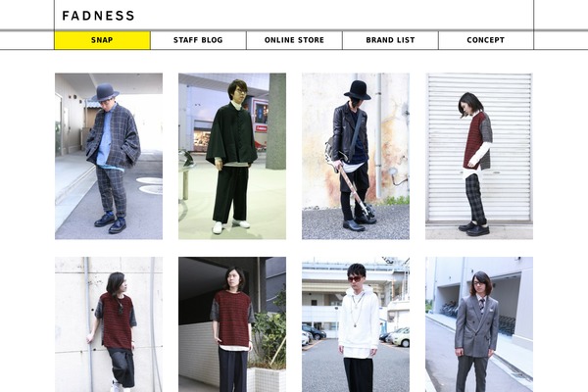Screen dimensions: 588x392
Task: Open snap of person leaning on concrete wall
Action: point(109,324)
